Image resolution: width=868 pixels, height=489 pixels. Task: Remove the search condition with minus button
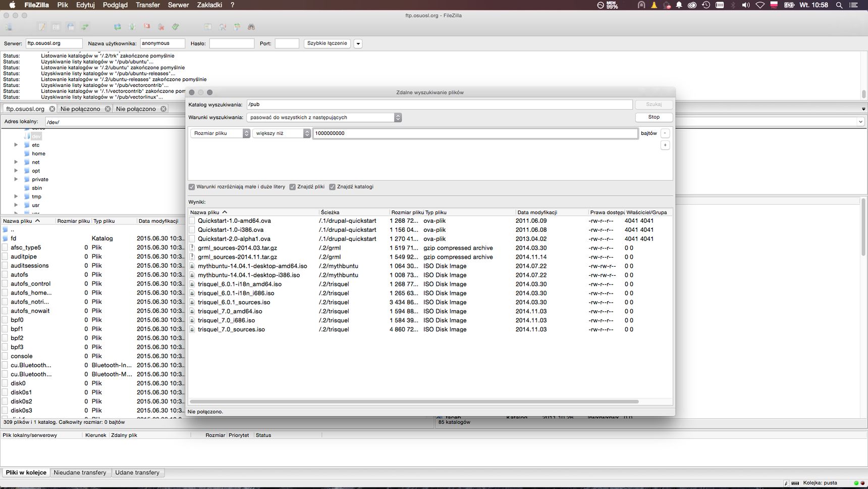click(x=665, y=133)
